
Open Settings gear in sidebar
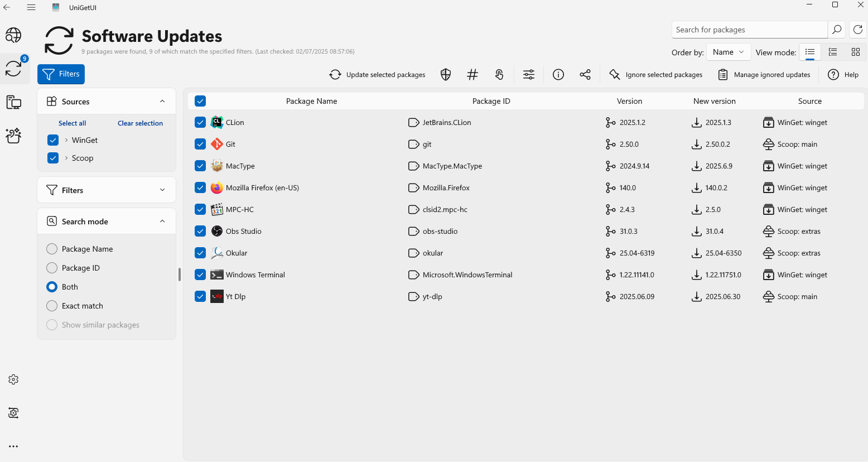point(13,379)
